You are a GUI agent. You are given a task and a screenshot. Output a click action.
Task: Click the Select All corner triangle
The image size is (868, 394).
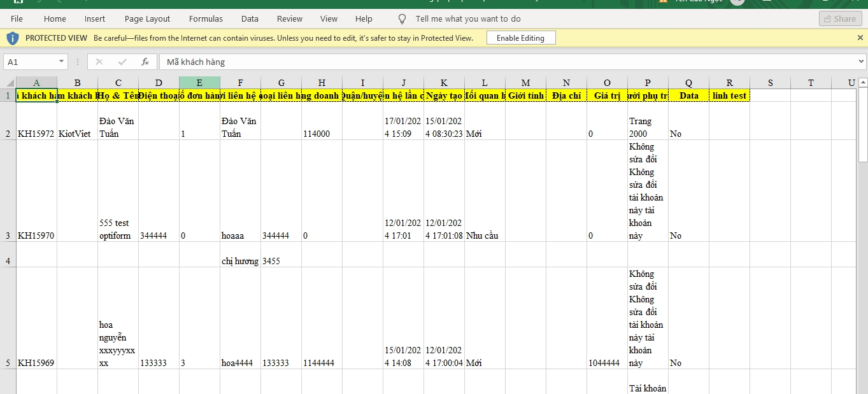[8, 83]
